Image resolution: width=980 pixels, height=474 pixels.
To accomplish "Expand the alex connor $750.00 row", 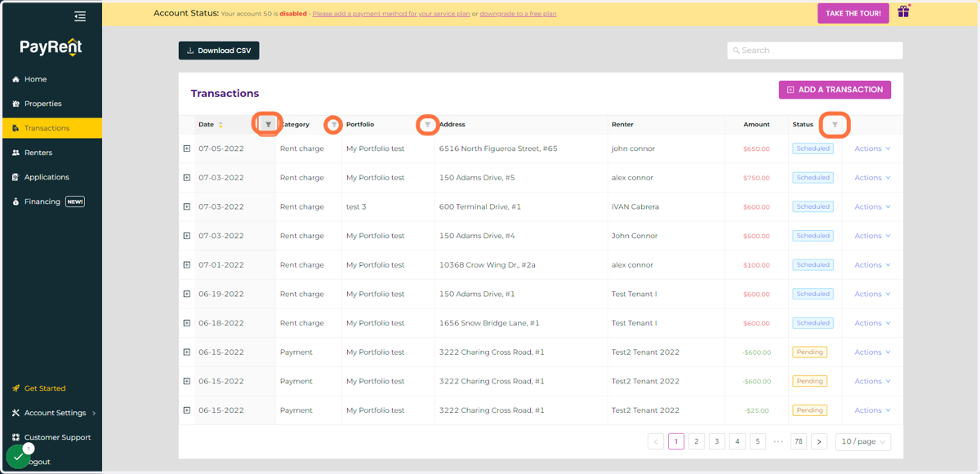I will pyautogui.click(x=186, y=178).
